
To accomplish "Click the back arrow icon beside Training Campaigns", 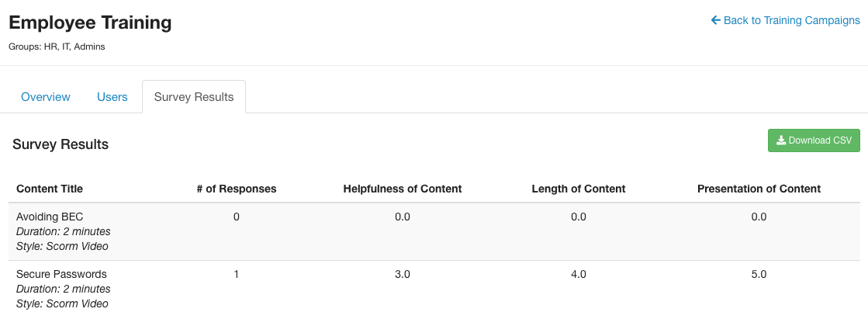I will coord(716,20).
